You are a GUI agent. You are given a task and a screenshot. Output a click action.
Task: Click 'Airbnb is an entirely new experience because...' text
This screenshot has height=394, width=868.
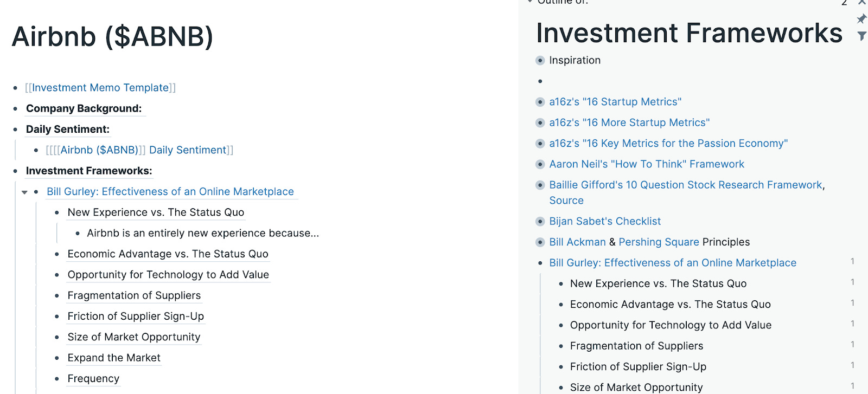203,234
